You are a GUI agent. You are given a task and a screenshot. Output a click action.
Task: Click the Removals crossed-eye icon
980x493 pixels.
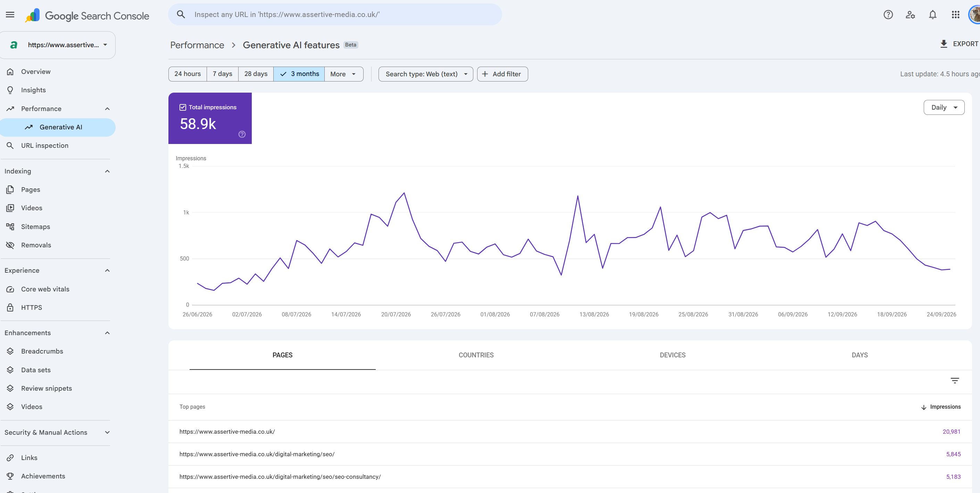pyautogui.click(x=10, y=245)
